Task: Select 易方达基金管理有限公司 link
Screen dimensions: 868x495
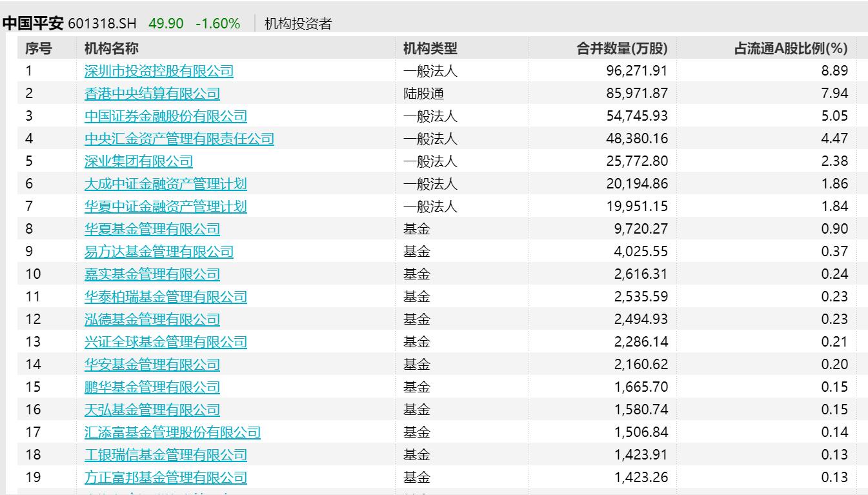Action: [x=159, y=252]
